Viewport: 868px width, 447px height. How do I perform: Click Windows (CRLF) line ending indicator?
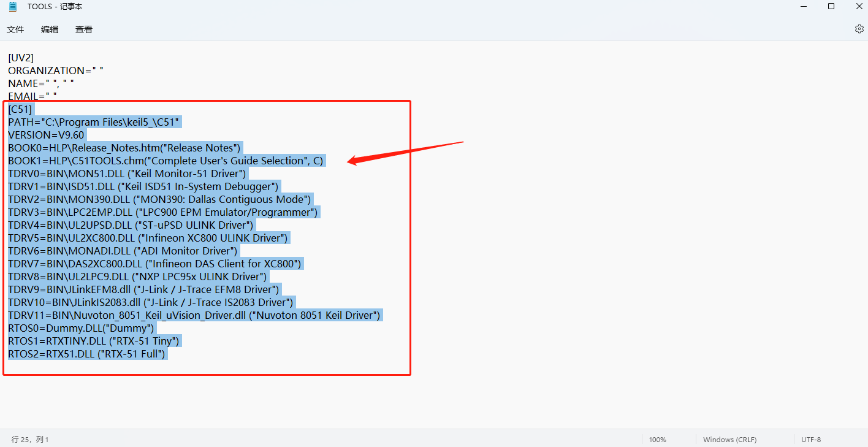point(729,440)
